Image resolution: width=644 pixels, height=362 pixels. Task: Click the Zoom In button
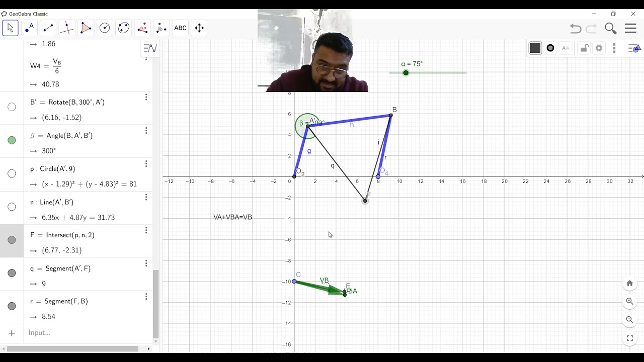629,302
